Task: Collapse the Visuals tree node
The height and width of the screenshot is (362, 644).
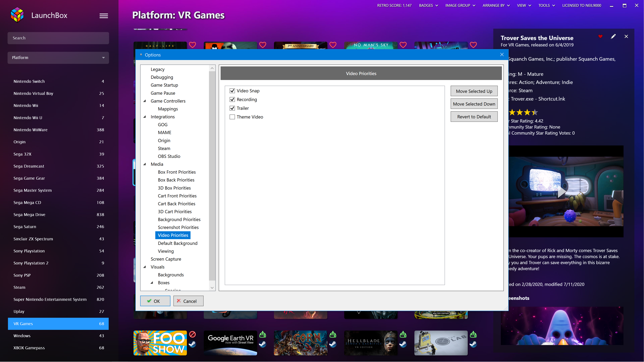Action: pos(145,267)
